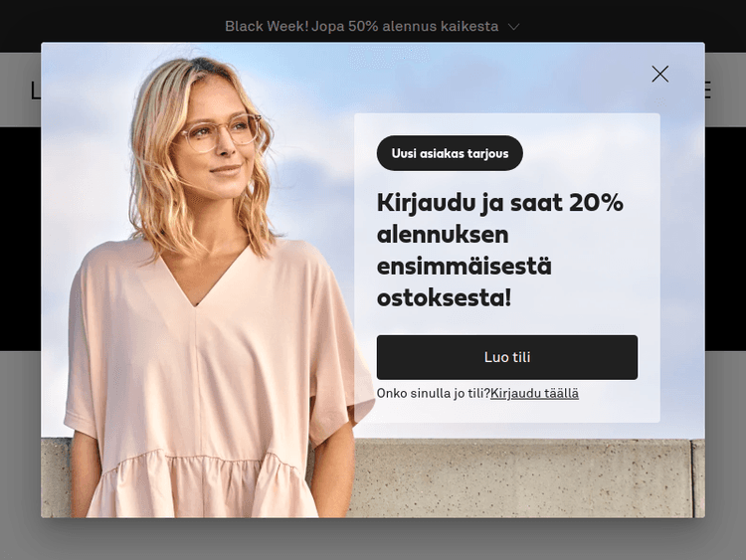Close the new customer offer popup

tap(659, 75)
